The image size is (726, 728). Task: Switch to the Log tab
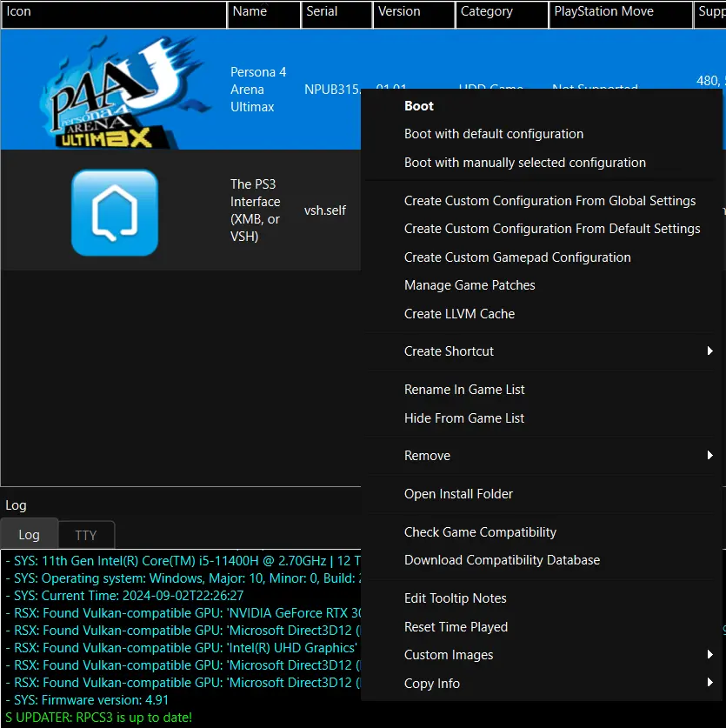pos(30,534)
